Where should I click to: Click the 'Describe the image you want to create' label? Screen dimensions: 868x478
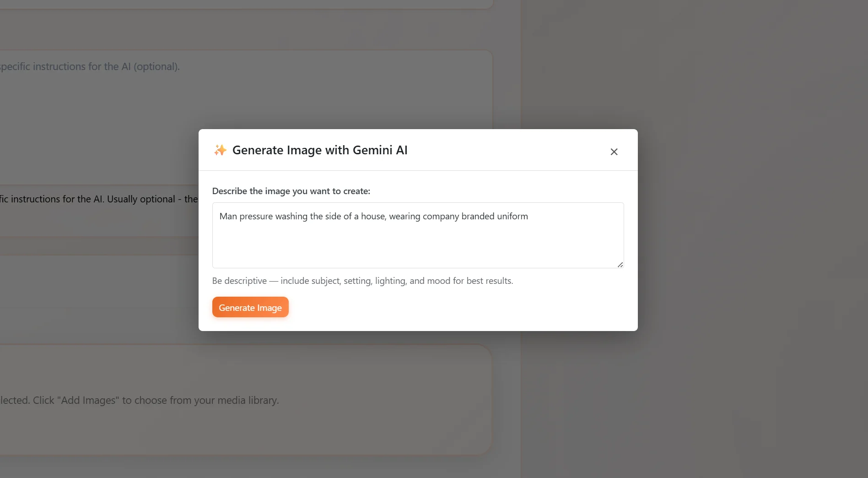[291, 191]
